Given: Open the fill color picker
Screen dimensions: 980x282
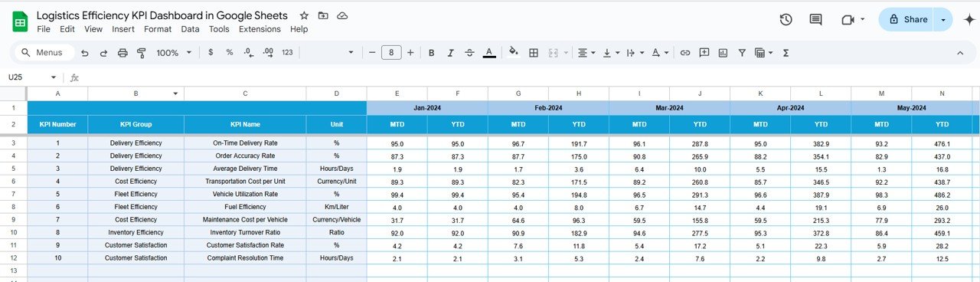Looking at the screenshot, I should 513,53.
